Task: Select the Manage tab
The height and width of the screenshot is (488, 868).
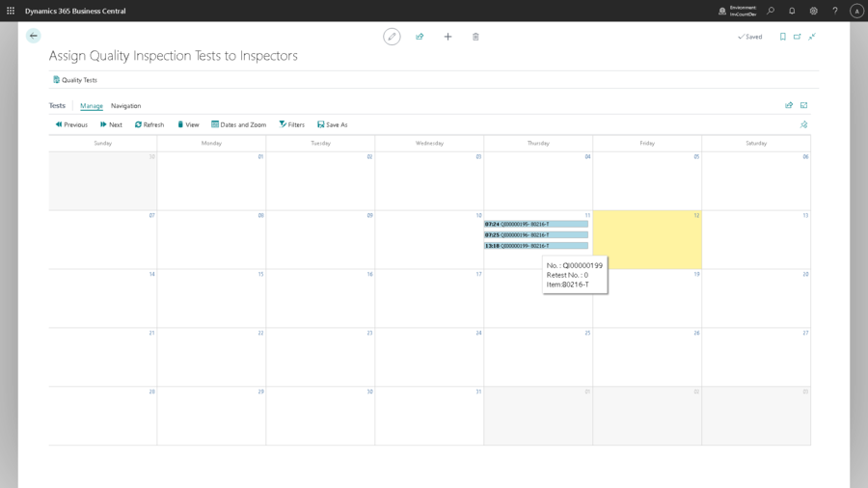Action: click(92, 106)
